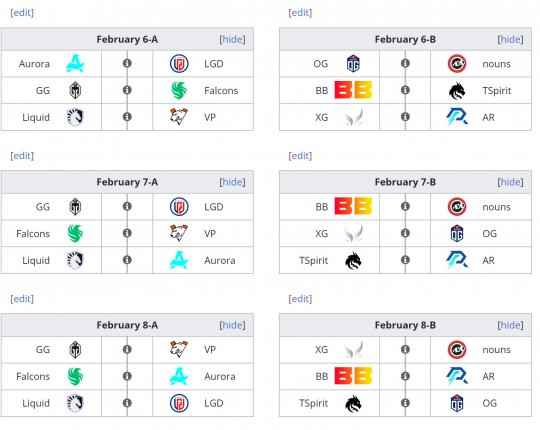Hide the February 6-A match table
The image size is (540, 430).
pyautogui.click(x=232, y=39)
